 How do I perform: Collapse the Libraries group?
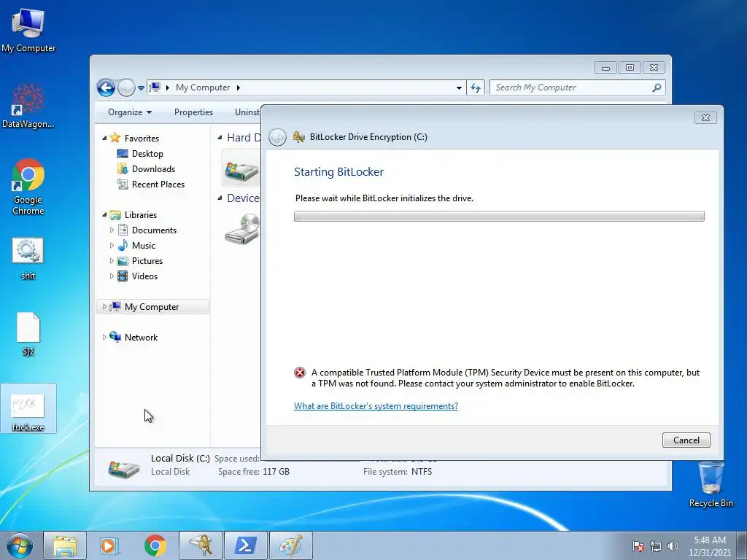pyautogui.click(x=104, y=215)
